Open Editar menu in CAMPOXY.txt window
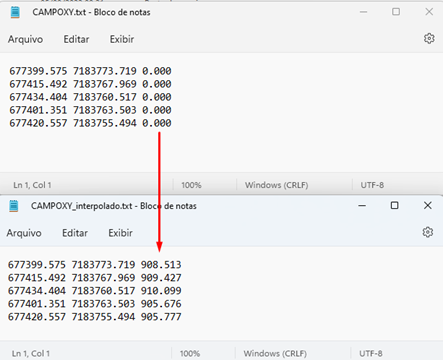The height and width of the screenshot is (360, 443). point(76,39)
